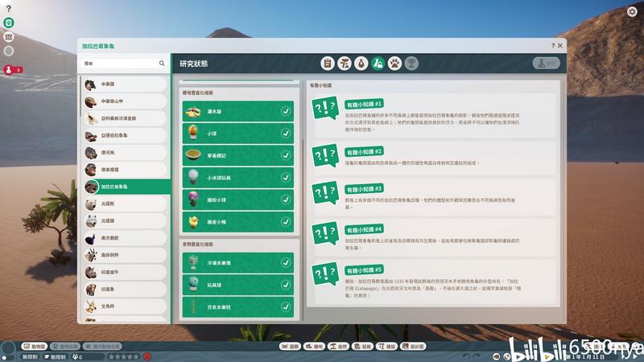Click the 灑水器 sprinkler thumbnail image
Screen dimensions: 644x362
[x=193, y=111]
